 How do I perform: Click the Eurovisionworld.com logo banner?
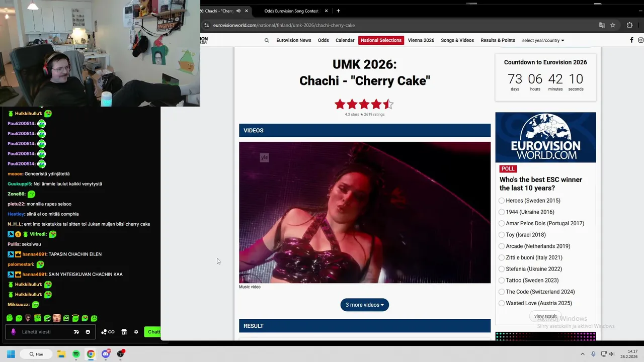(x=545, y=137)
